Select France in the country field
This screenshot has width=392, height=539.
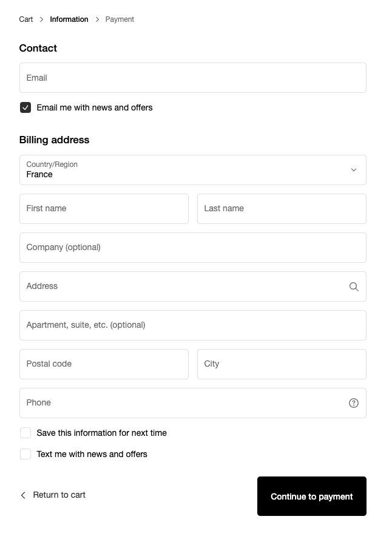[x=182, y=174]
